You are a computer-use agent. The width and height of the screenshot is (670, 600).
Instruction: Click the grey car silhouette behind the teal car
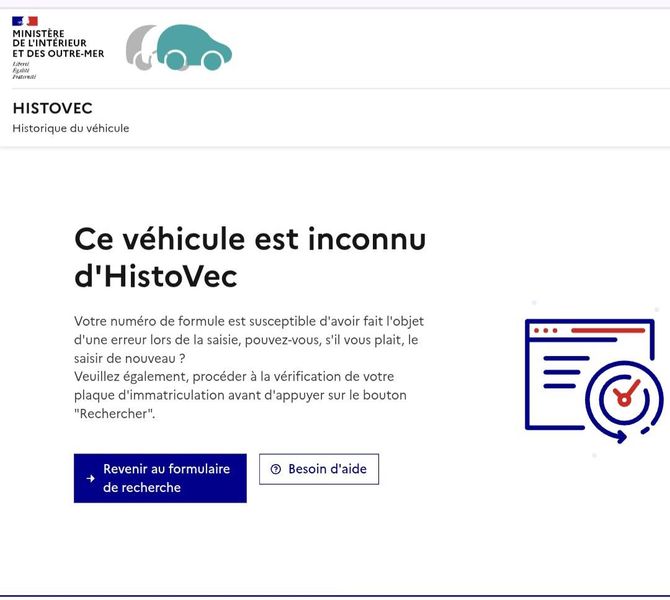tap(141, 47)
